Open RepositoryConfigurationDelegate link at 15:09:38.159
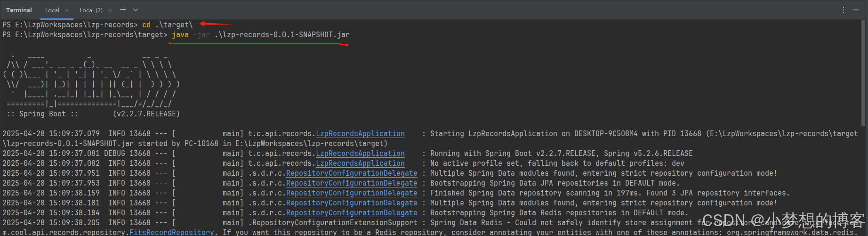 coord(352,193)
